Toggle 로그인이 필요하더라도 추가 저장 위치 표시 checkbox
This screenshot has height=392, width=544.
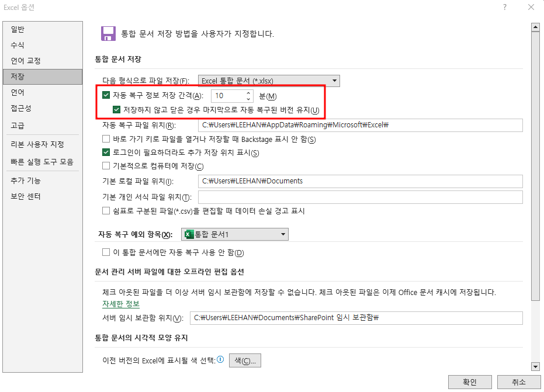[x=106, y=152]
